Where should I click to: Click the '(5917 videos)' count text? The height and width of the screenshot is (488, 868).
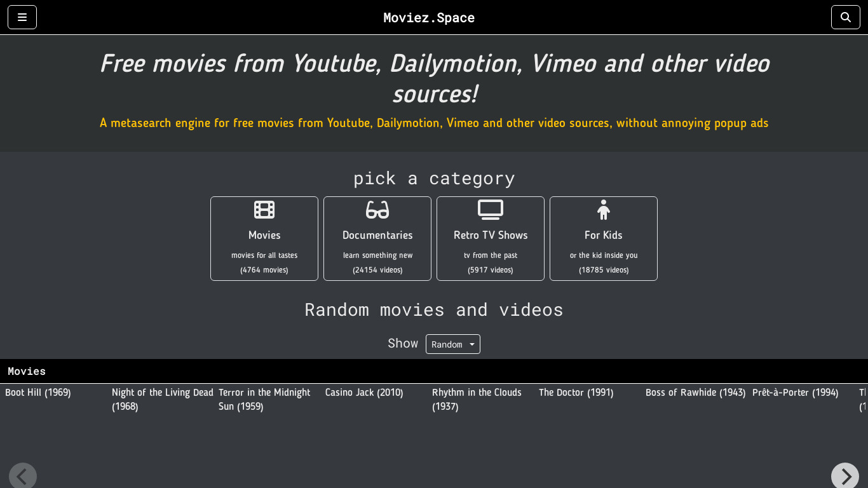(491, 270)
